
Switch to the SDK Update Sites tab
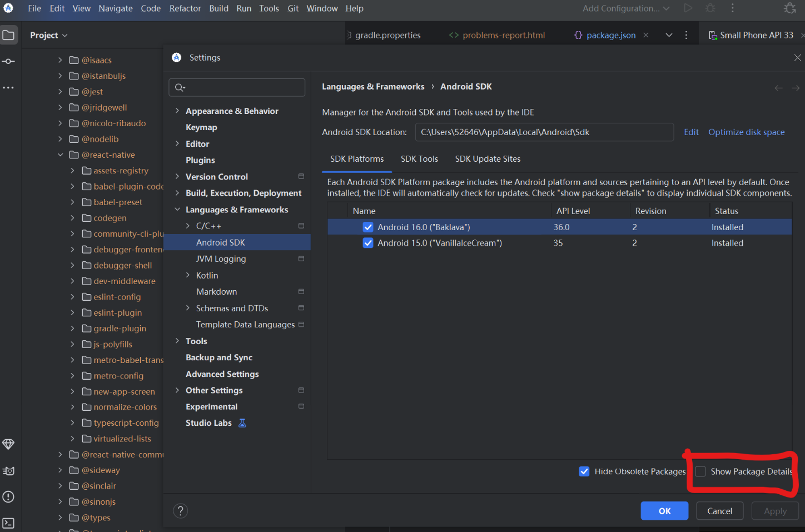click(x=488, y=159)
